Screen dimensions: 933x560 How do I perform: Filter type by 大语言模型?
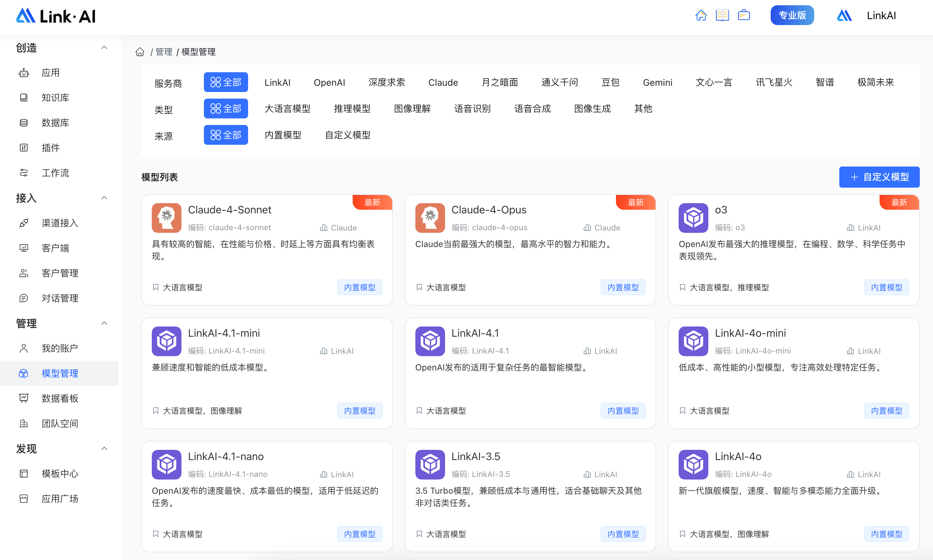288,109
